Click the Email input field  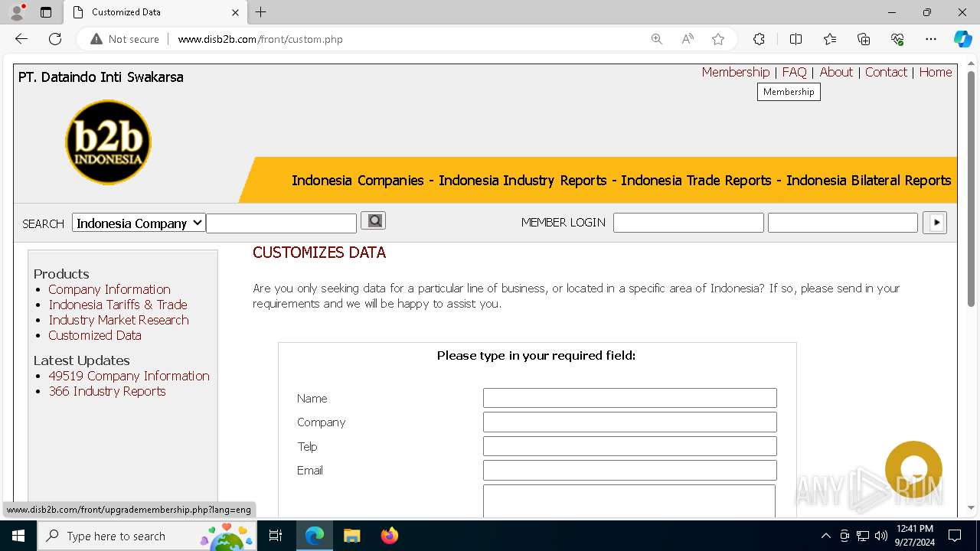[x=630, y=470]
